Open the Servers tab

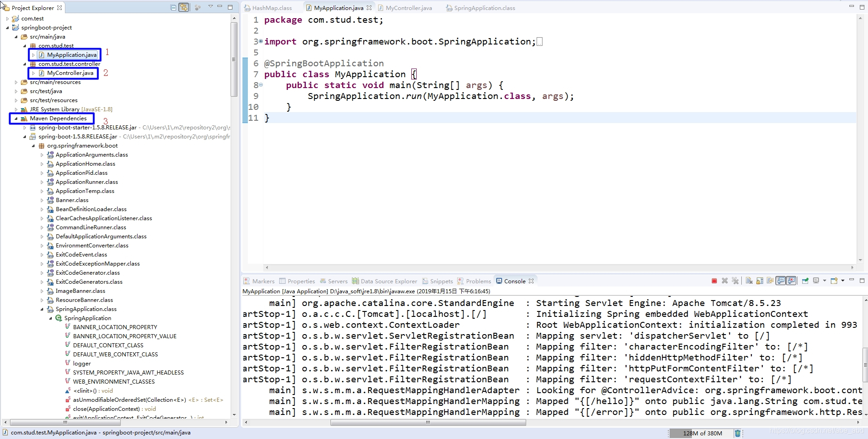coord(334,281)
